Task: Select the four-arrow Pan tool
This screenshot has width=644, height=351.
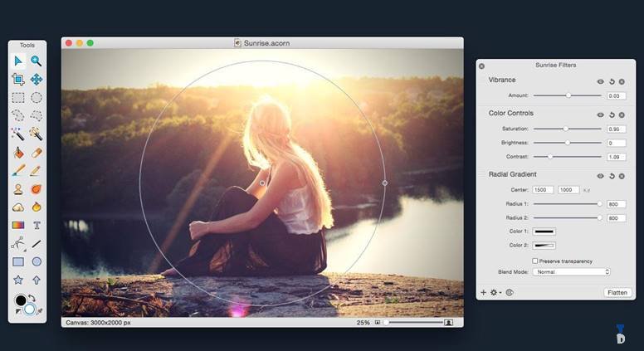Action: [x=37, y=79]
